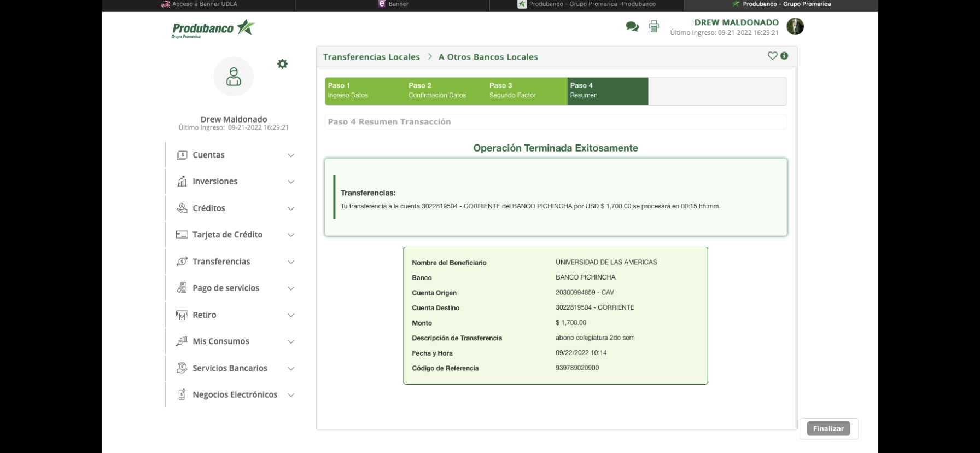This screenshot has height=453, width=980.
Task: Expand the Créditos section chevron
Action: [x=291, y=208]
